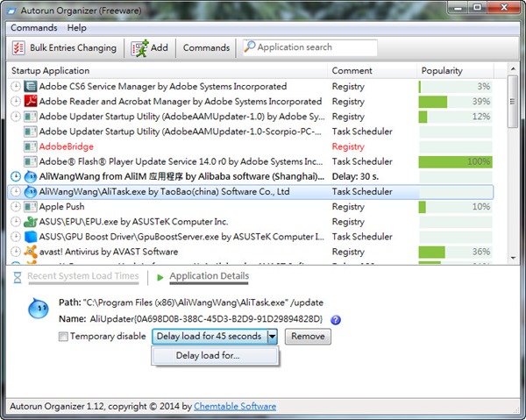Click the green ASUS EPU.exe icon
526x420 pixels.
click(30, 222)
